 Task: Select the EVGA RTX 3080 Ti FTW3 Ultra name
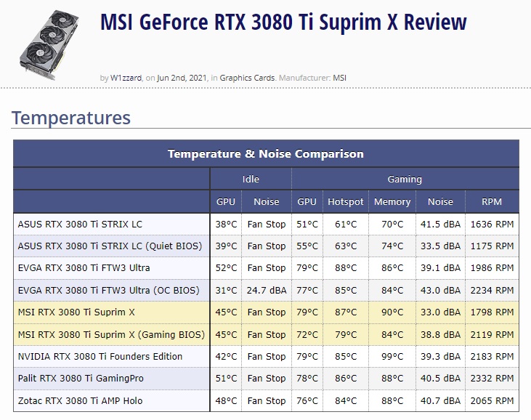[x=84, y=268]
